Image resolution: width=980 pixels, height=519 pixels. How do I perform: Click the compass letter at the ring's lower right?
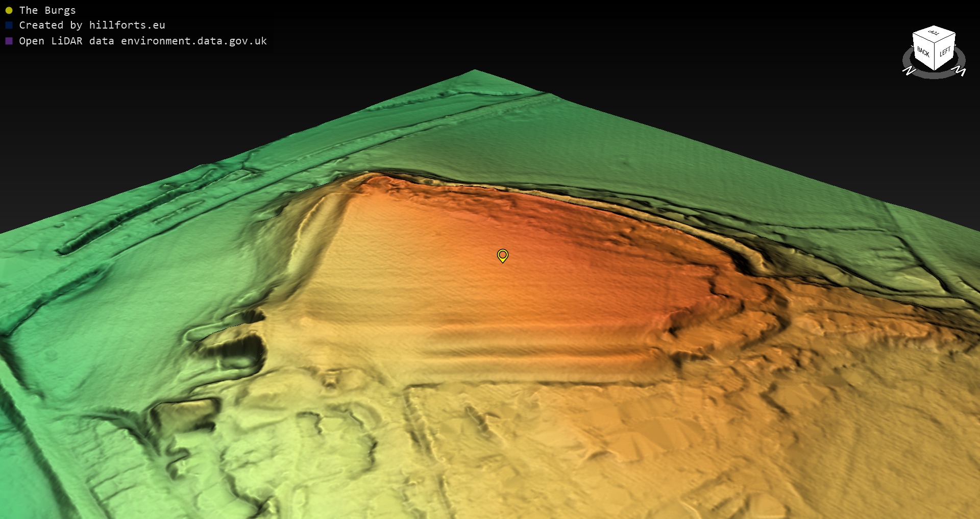[x=959, y=70]
